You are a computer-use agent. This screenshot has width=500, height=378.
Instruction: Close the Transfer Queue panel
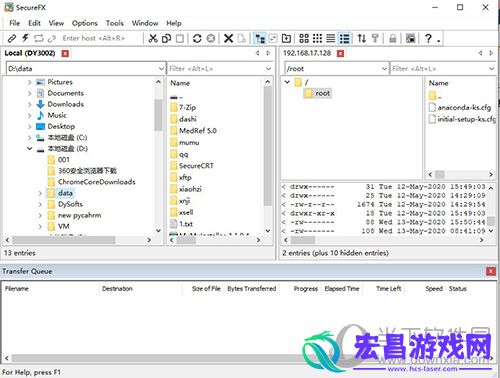(491, 271)
